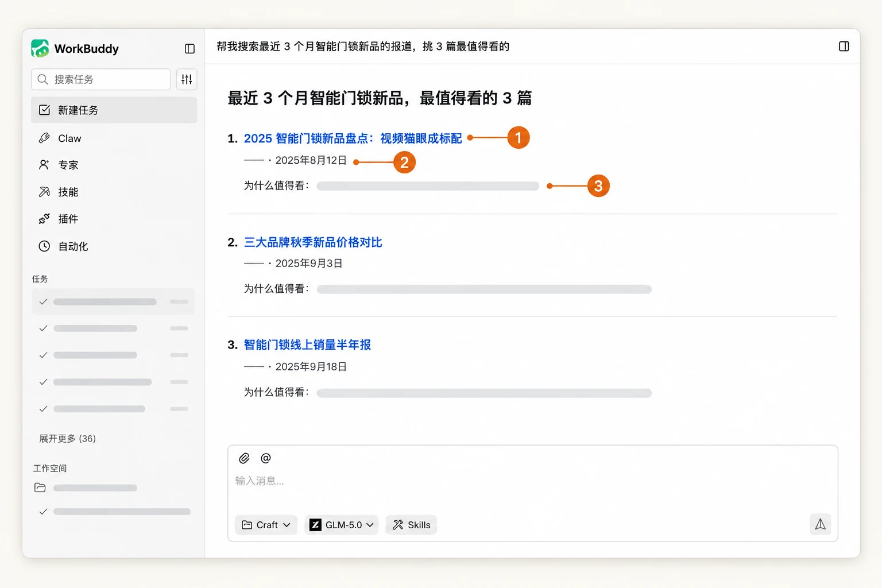Open the task filter settings icon
Image resolution: width=882 pixels, height=588 pixels.
(x=187, y=79)
